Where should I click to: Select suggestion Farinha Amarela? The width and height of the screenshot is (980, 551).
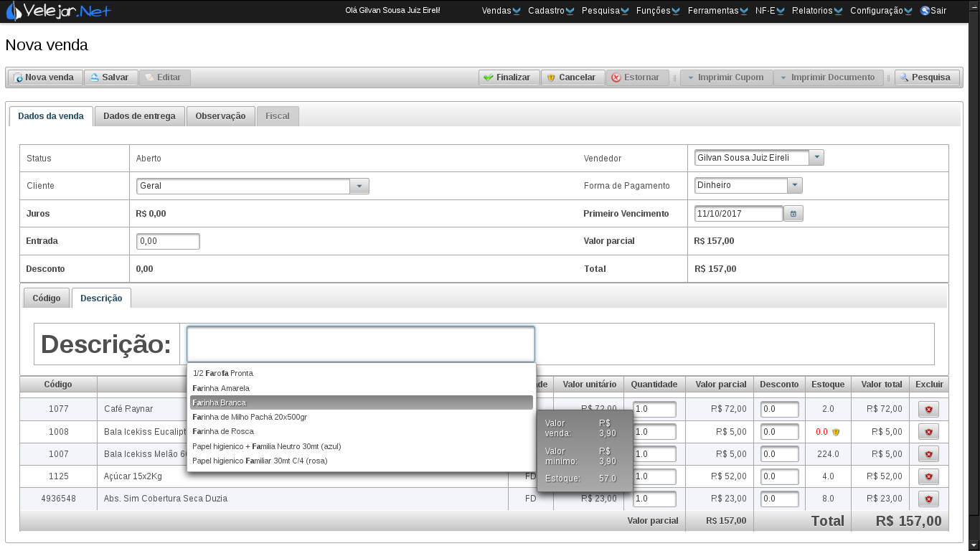(x=361, y=388)
